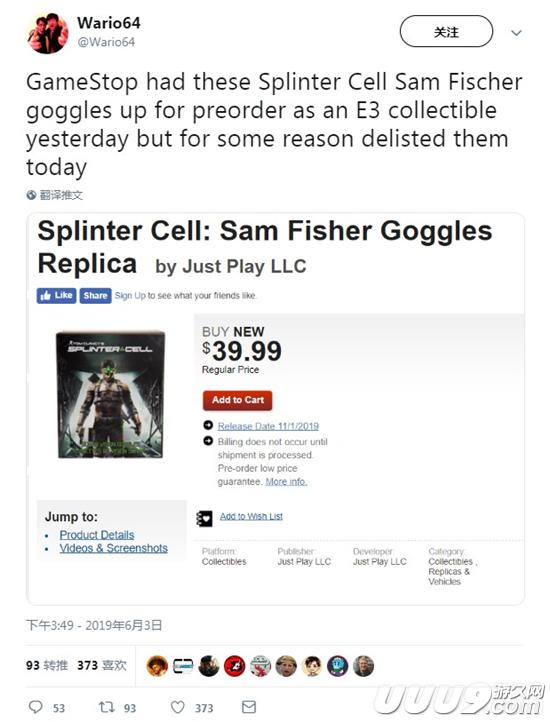Click the Release Date 11/1/2019 link
This screenshot has width=550, height=722.
[x=268, y=426]
